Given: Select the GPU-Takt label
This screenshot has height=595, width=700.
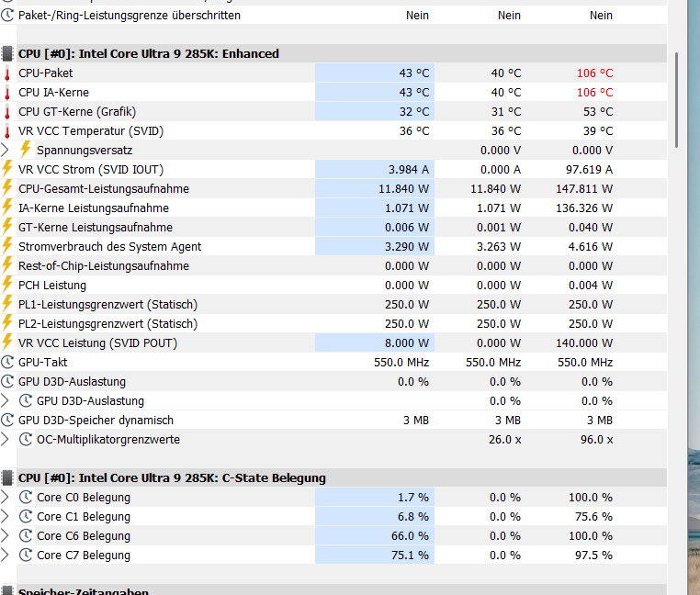Looking at the screenshot, I should 43,362.
